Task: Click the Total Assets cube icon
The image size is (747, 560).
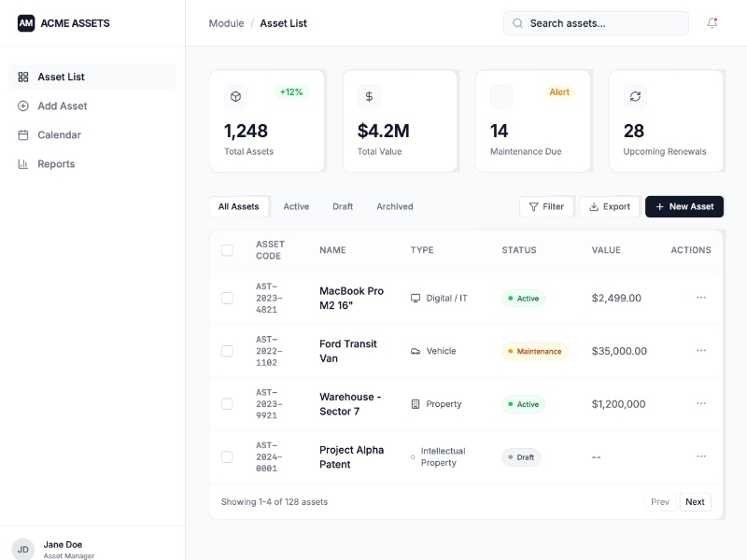Action: point(236,96)
